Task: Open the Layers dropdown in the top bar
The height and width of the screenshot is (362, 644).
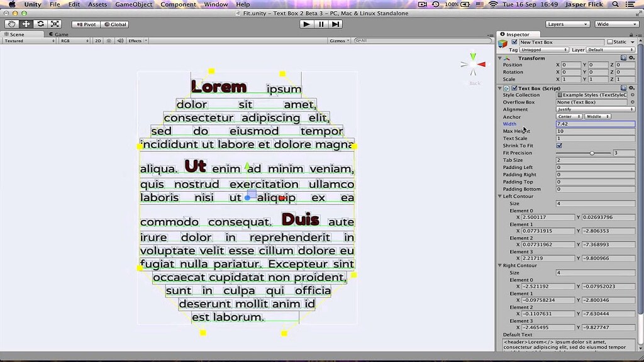Action: tap(566, 24)
